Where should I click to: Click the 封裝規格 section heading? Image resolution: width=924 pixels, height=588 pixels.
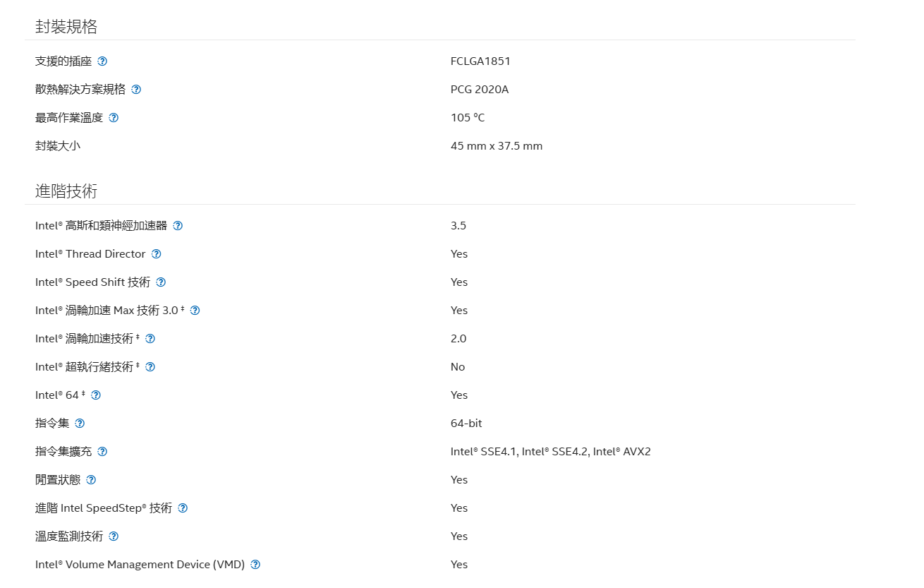tap(66, 27)
